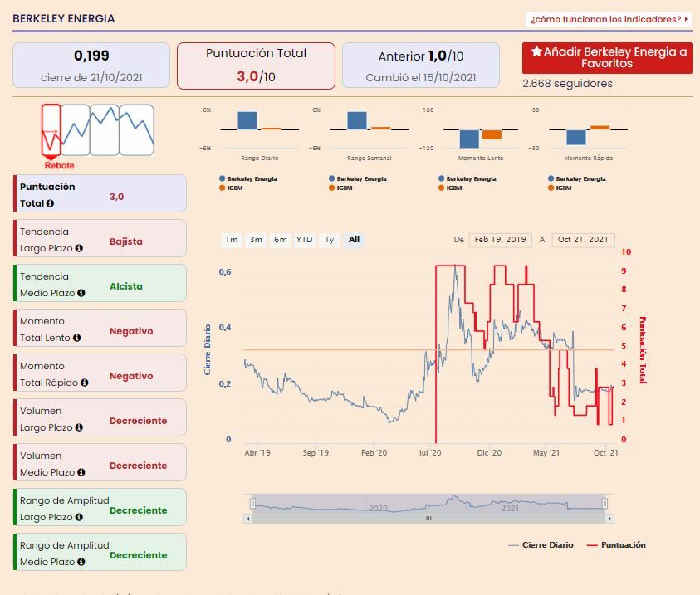
Task: Click info icon for Momento Total Lento
Action: tap(76, 338)
